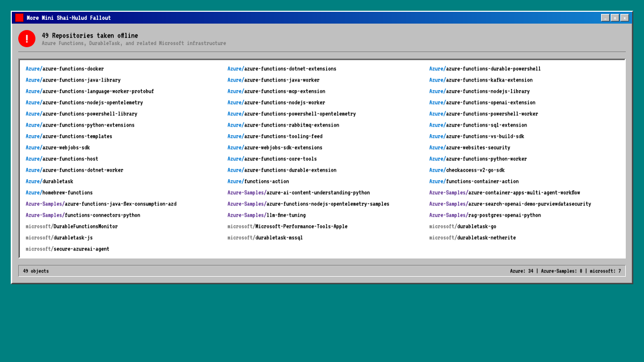644x362 pixels.
Task: Open Azure/azure-functions-kafka-extension
Action: 481,80
